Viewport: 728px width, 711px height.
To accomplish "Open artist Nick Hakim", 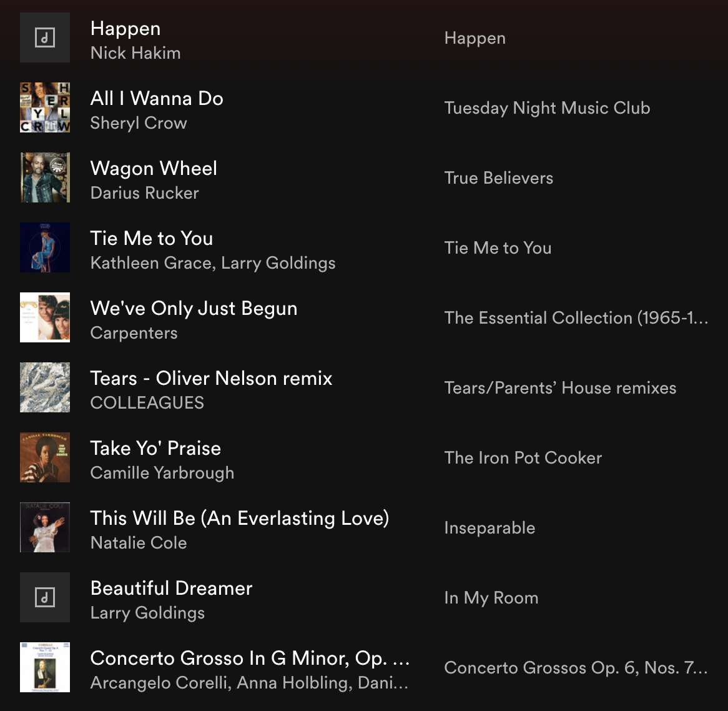I will coord(135,53).
